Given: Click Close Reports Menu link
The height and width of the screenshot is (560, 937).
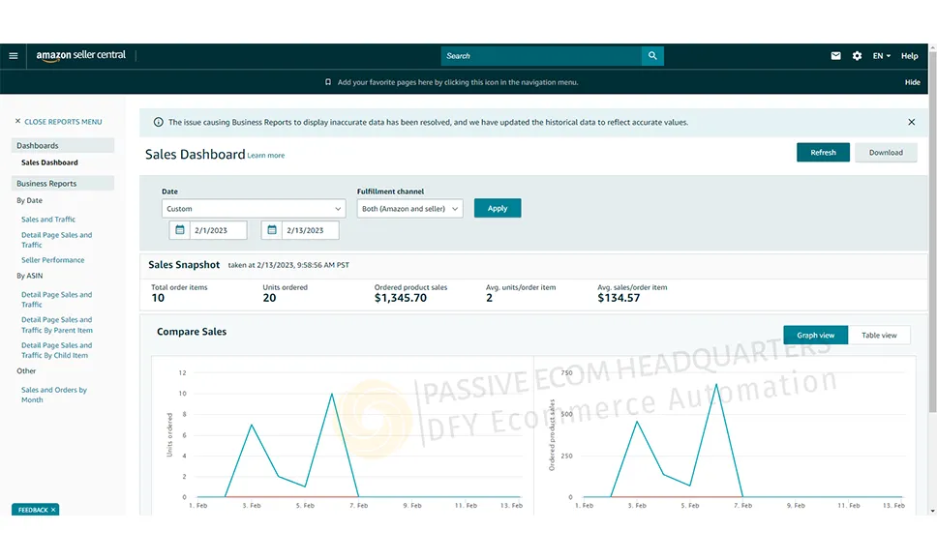Looking at the screenshot, I should point(63,122).
